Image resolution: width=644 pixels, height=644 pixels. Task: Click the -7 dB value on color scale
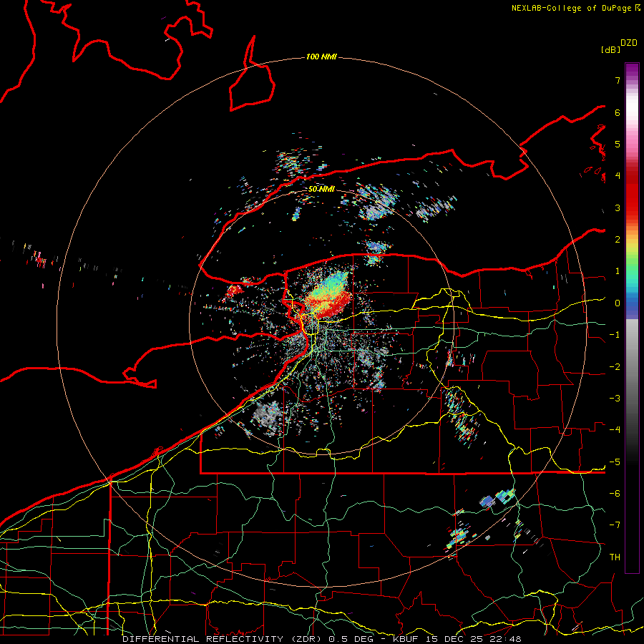pos(615,525)
